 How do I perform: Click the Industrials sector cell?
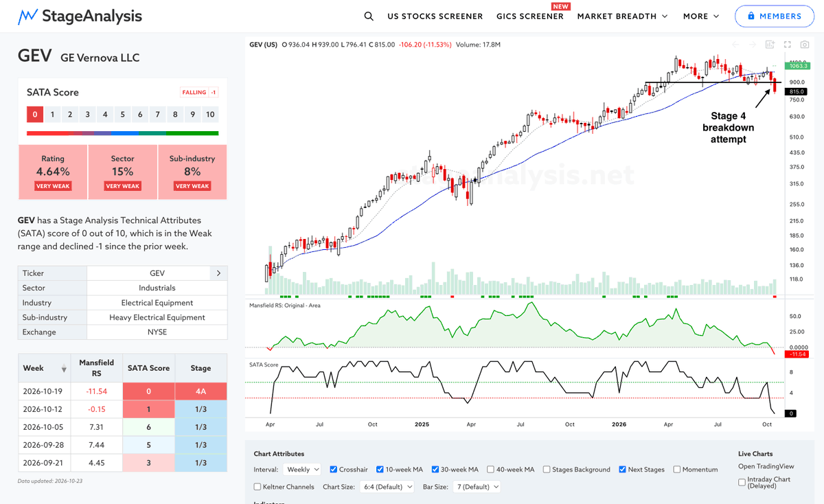click(157, 288)
